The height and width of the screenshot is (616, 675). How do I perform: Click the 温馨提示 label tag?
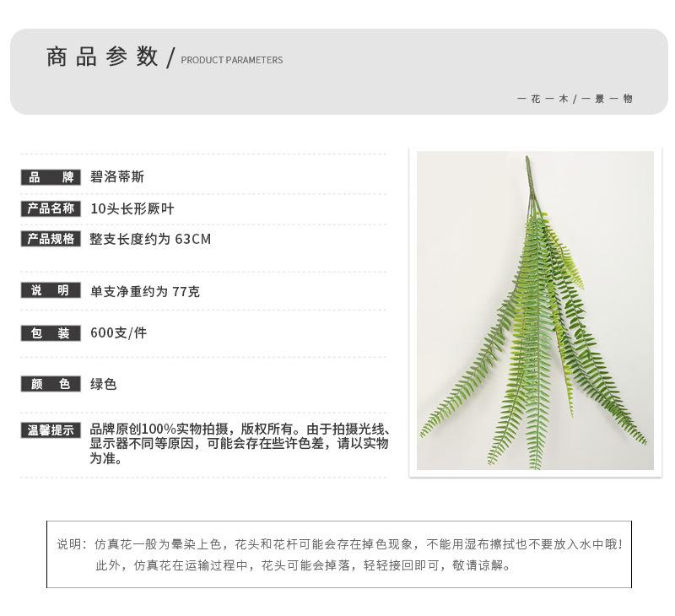click(51, 430)
